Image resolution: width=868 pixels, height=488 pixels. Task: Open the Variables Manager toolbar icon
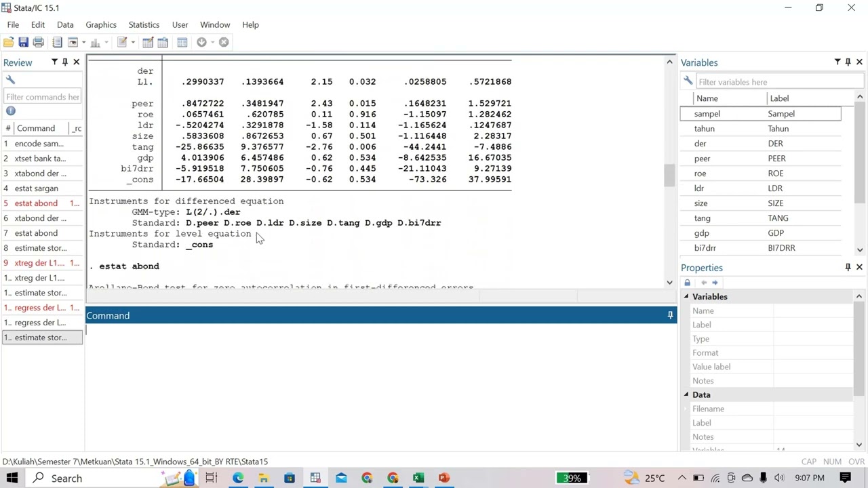(x=182, y=42)
